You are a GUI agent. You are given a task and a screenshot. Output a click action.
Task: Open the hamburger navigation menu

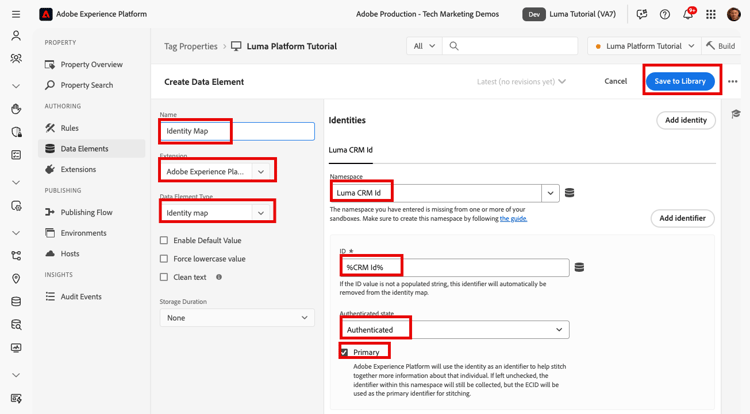(x=16, y=14)
